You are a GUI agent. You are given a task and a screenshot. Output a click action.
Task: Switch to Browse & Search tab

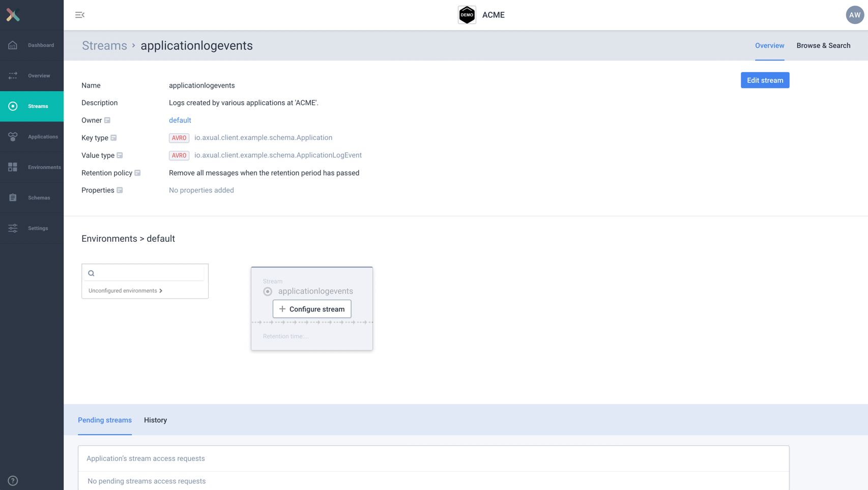click(x=823, y=45)
